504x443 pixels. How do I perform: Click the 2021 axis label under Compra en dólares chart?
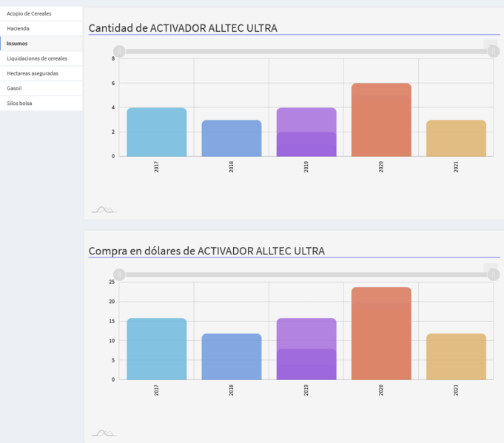pos(456,390)
